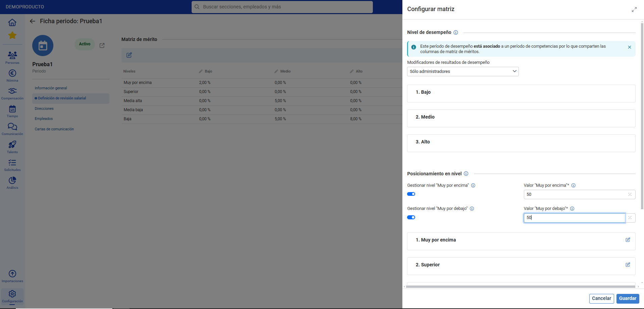
Task: Dismiss the associated period info alert
Action: [x=630, y=47]
